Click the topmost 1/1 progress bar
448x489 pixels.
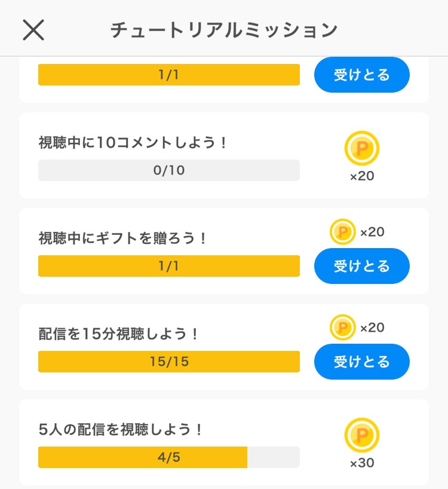point(169,75)
